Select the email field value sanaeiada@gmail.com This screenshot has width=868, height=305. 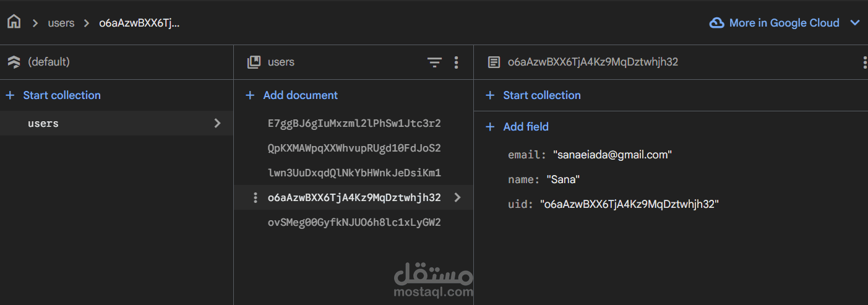(x=612, y=155)
